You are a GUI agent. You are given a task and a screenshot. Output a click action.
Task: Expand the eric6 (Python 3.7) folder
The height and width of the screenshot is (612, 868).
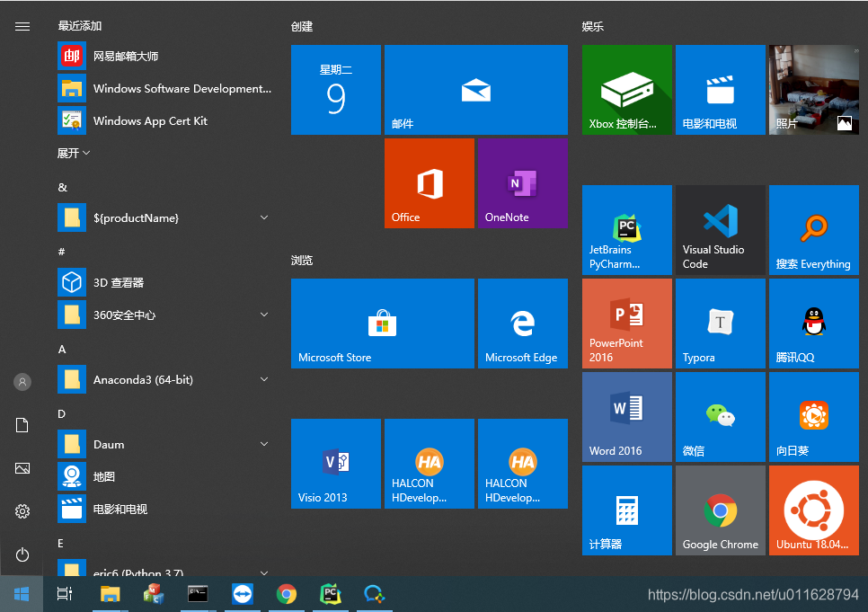pos(166,568)
